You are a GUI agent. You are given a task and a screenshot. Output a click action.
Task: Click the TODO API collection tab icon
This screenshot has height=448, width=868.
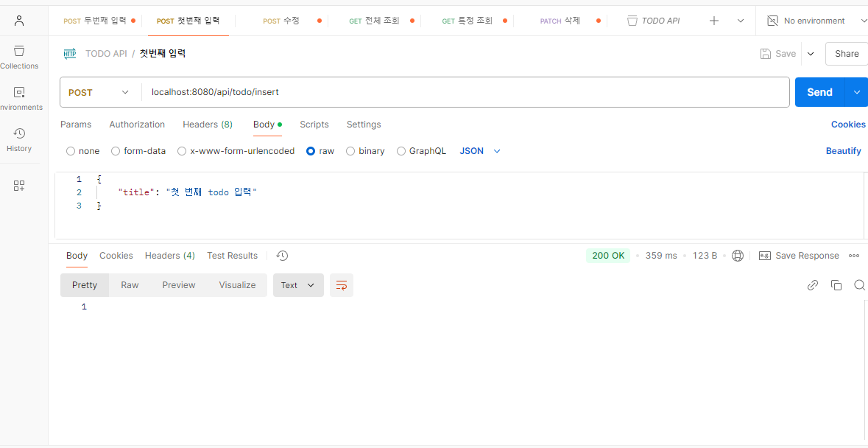point(632,21)
